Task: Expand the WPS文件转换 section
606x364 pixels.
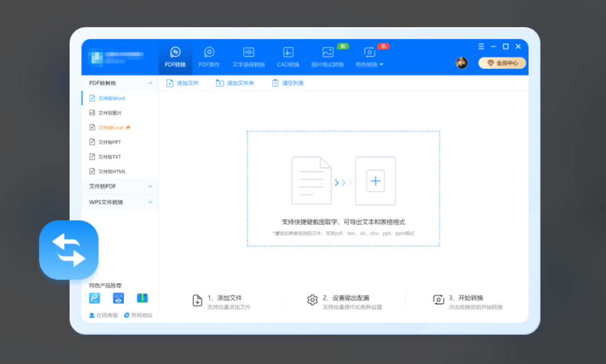Action: pos(120,202)
